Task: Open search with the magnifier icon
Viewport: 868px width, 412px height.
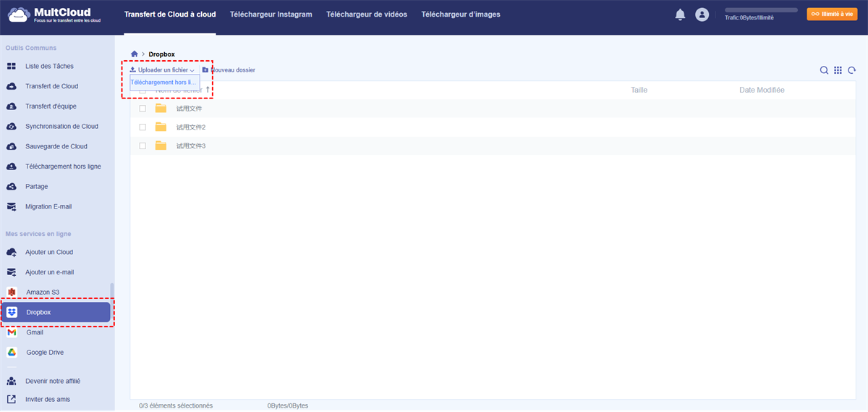Action: [x=824, y=70]
